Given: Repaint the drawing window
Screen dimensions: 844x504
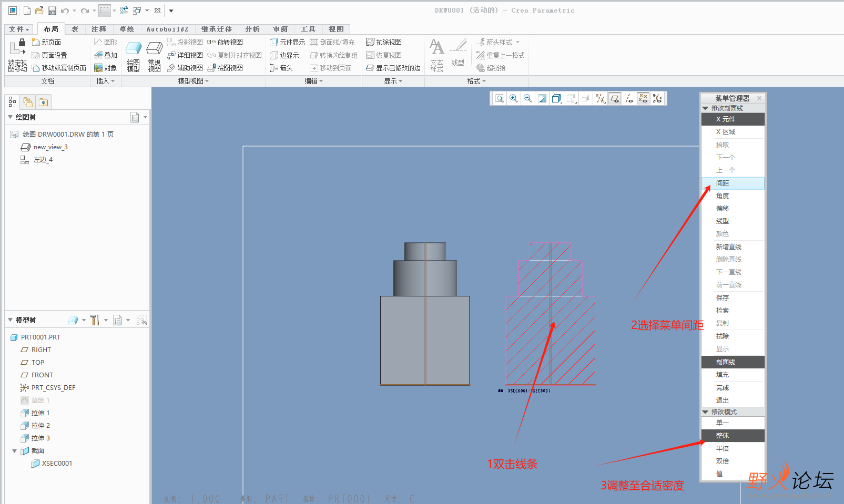Looking at the screenshot, I should click(542, 98).
